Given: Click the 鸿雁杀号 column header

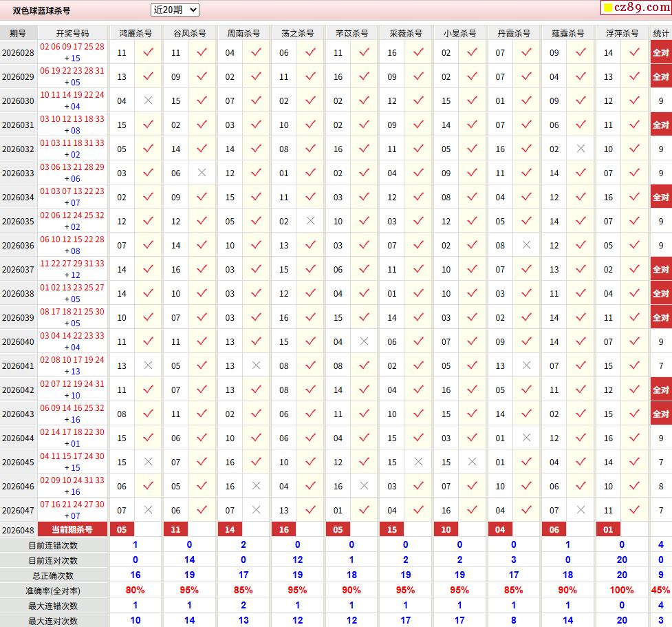Looking at the screenshot, I should click(136, 33).
